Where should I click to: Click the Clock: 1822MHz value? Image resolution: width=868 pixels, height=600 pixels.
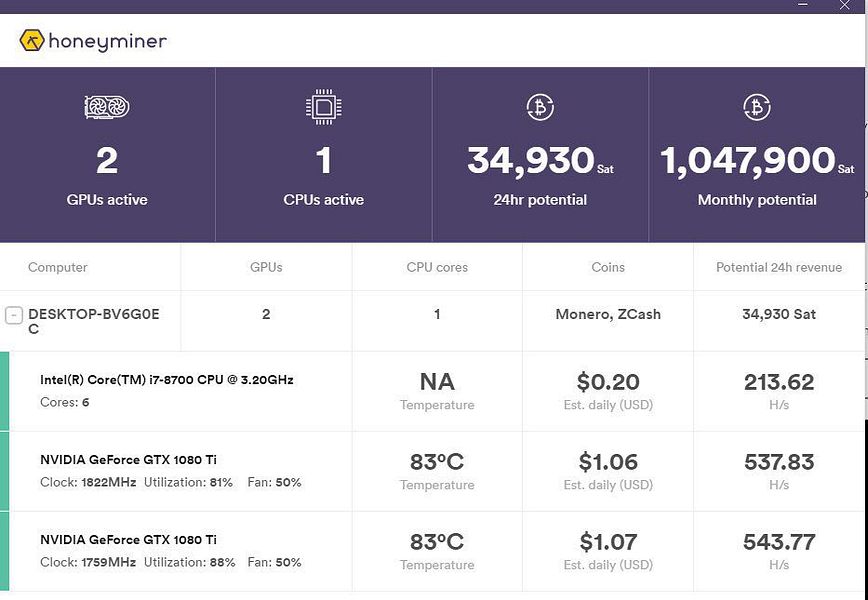click(x=88, y=482)
